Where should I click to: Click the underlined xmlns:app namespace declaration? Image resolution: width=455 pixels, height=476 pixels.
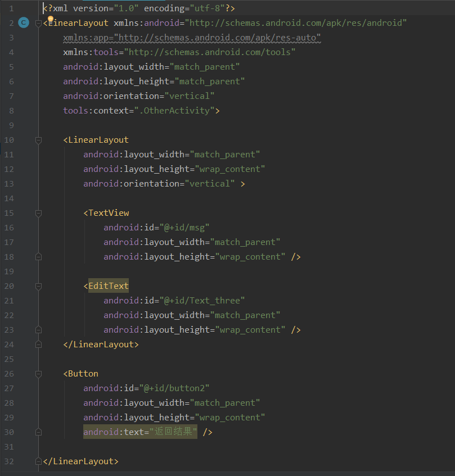pyautogui.click(x=192, y=38)
